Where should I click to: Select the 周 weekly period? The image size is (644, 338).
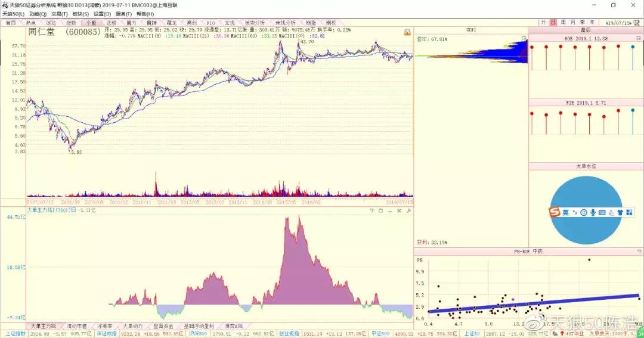click(563, 23)
